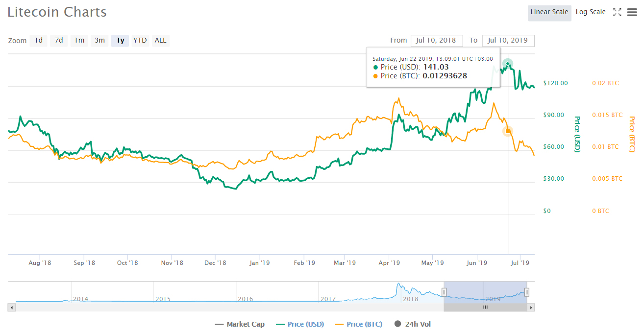Click the To date field
This screenshot has width=644, height=333.
tap(508, 41)
